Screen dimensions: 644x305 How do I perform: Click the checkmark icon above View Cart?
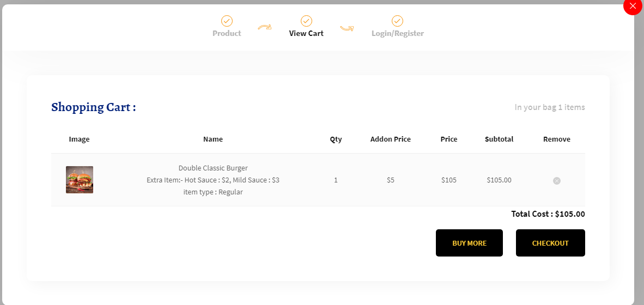(x=306, y=21)
